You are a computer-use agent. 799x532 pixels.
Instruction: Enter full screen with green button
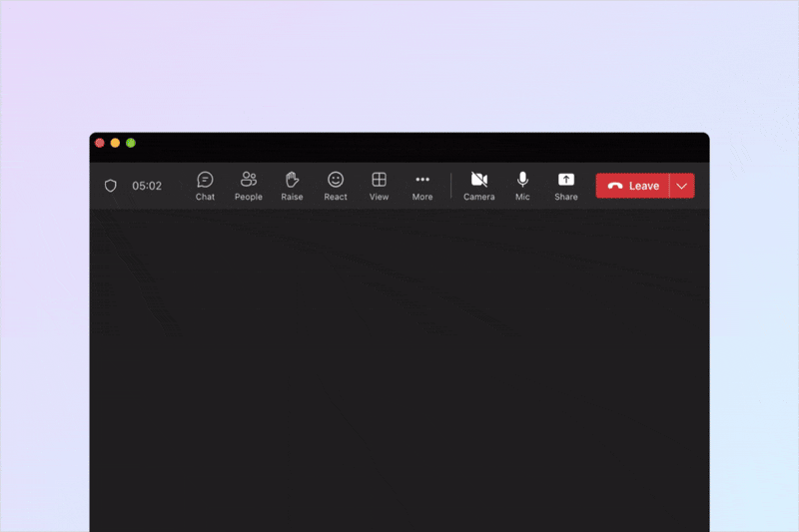[131, 144]
